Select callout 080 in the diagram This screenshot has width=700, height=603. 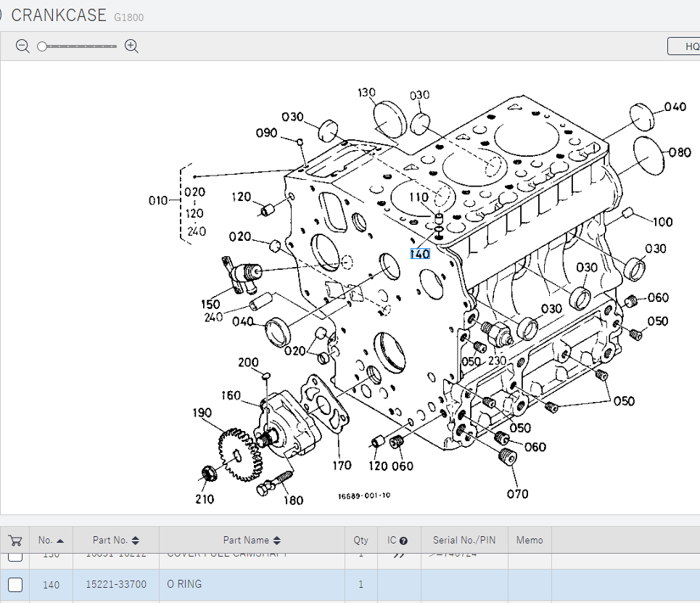coord(680,153)
